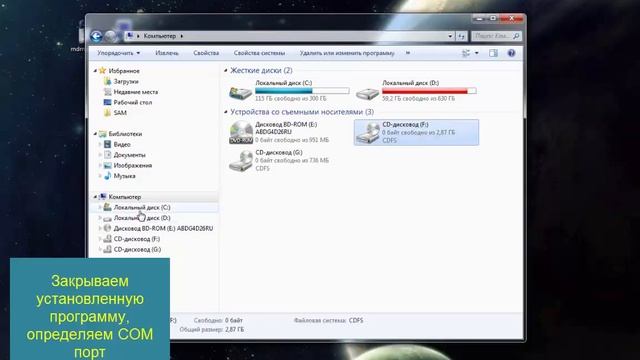Open the help question mark icon

click(511, 53)
